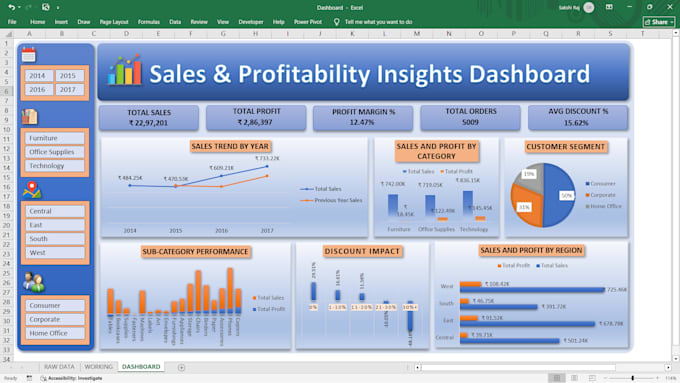The image size is (680, 383).
Task: Click the macro recording status icon
Action: pos(29,378)
